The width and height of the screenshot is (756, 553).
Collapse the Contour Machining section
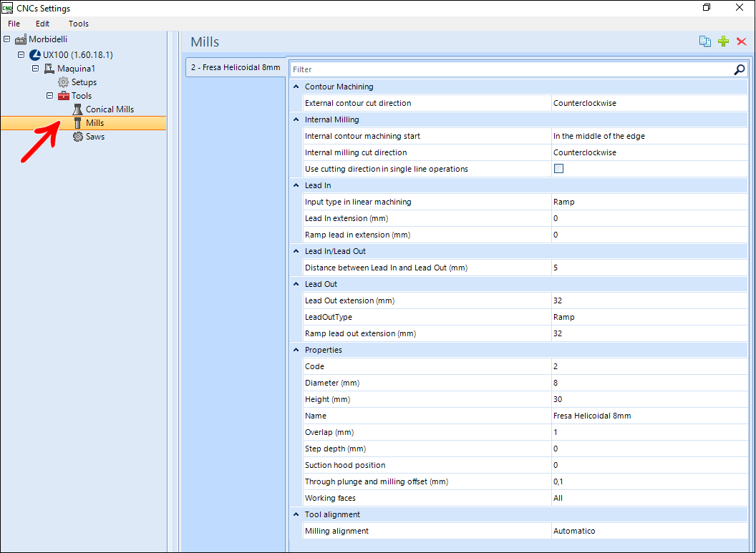click(x=296, y=87)
